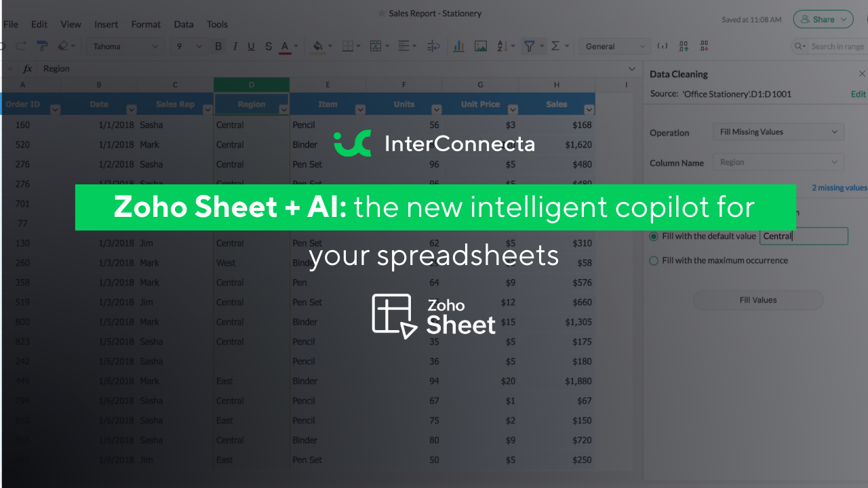Open the Tahoma font family dropdown
This screenshot has width=868, height=488.
[124, 46]
